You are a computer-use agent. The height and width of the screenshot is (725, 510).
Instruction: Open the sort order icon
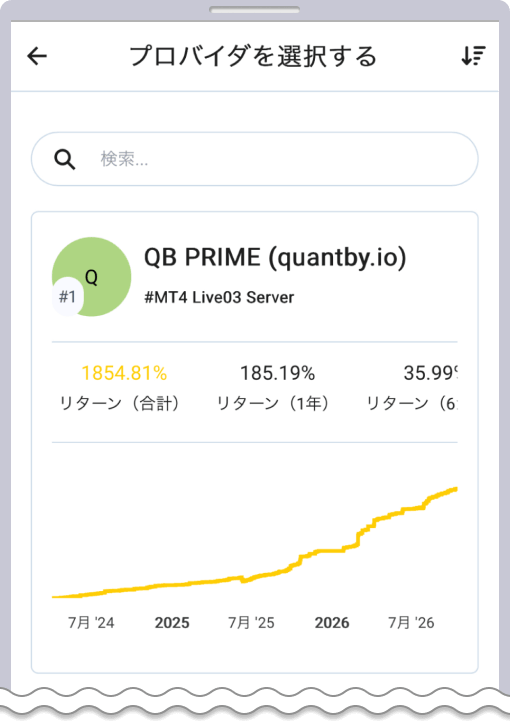tap(473, 56)
